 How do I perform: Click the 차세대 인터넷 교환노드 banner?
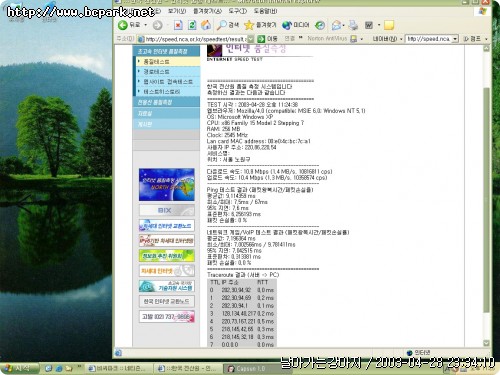point(167,226)
